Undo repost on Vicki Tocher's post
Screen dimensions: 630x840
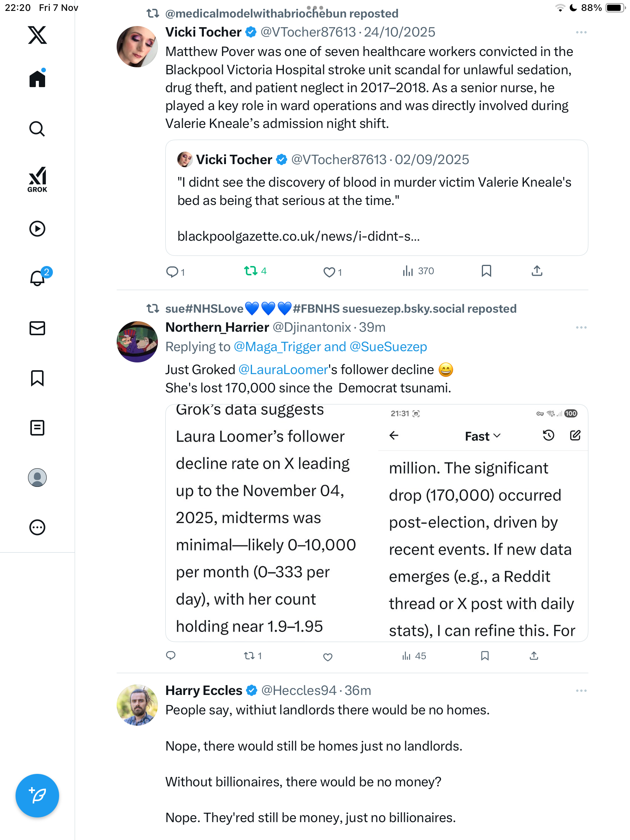[251, 271]
